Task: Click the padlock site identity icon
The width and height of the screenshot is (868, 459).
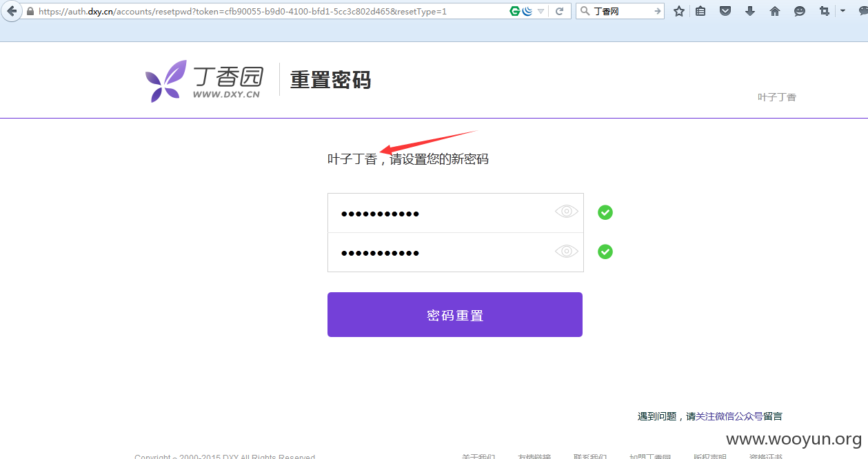Action: pos(30,11)
